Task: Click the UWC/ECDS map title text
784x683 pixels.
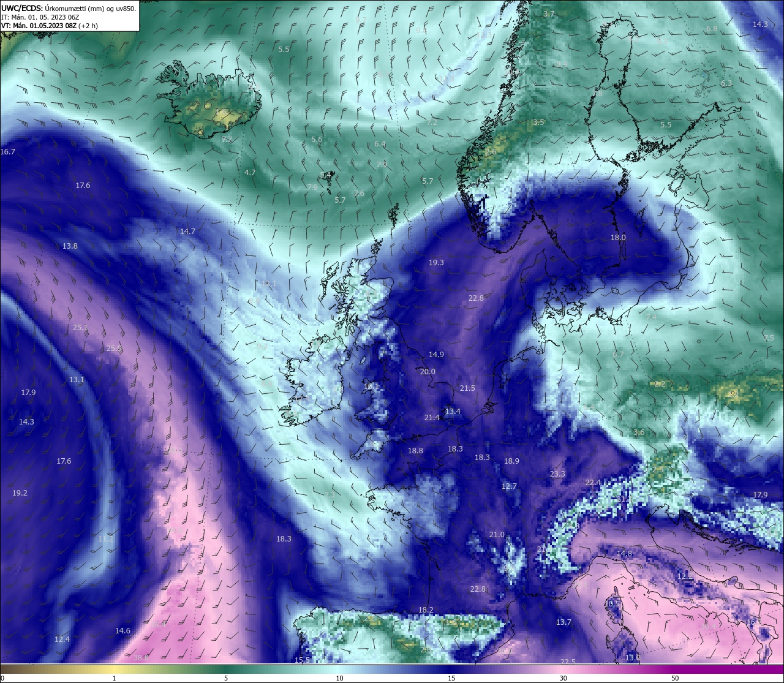Action: click(x=69, y=9)
